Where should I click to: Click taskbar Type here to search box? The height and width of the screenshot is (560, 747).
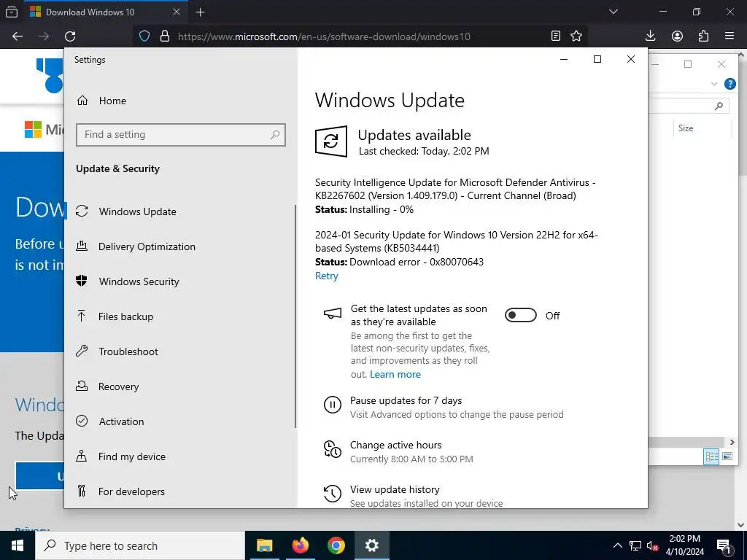coord(140,545)
